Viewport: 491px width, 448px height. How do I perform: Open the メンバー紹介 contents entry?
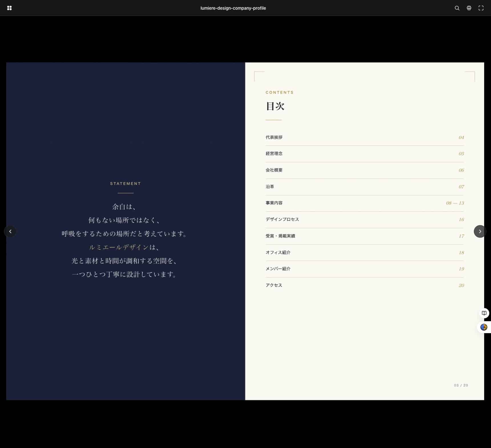365,269
